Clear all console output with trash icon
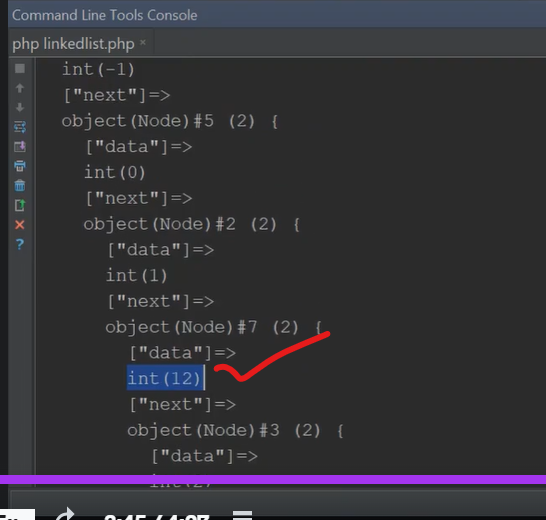Viewport: 546px width, 520px height. coord(20,185)
